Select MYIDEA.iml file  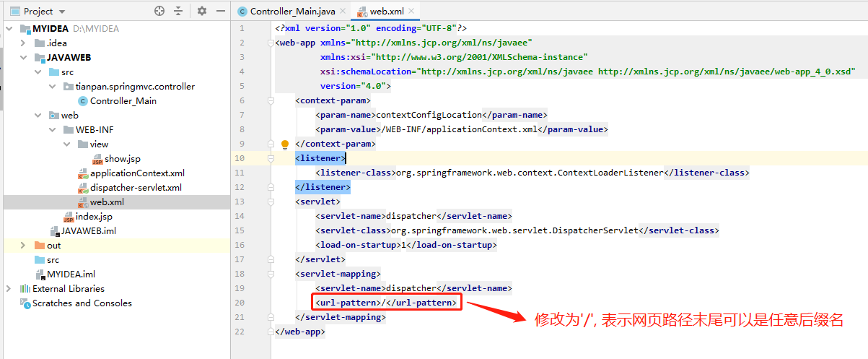pyautogui.click(x=71, y=274)
